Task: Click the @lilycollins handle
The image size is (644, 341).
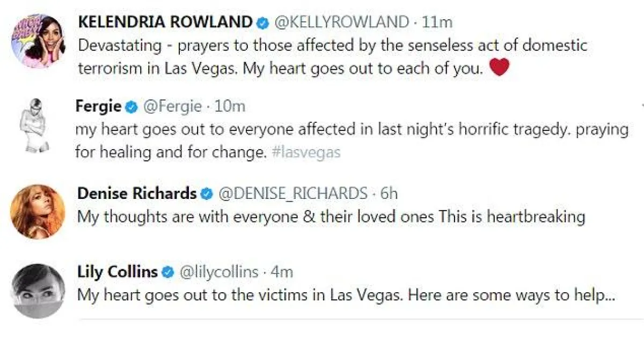Action: pos(218,272)
